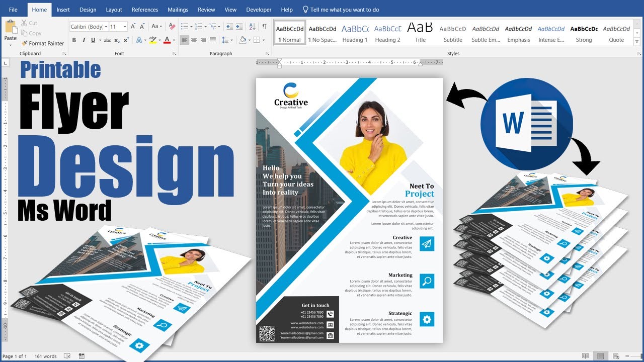Apply the Normal style
Image resolution: width=644 pixels, height=362 pixels.
(290, 33)
